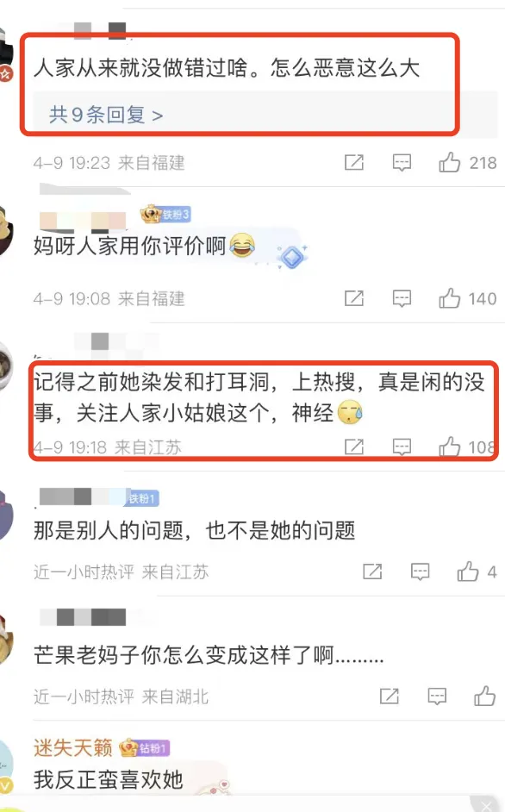The width and height of the screenshot is (505, 812).
Task: Reply to the "芒果老妈子" comment from Hubei
Action: tap(437, 696)
